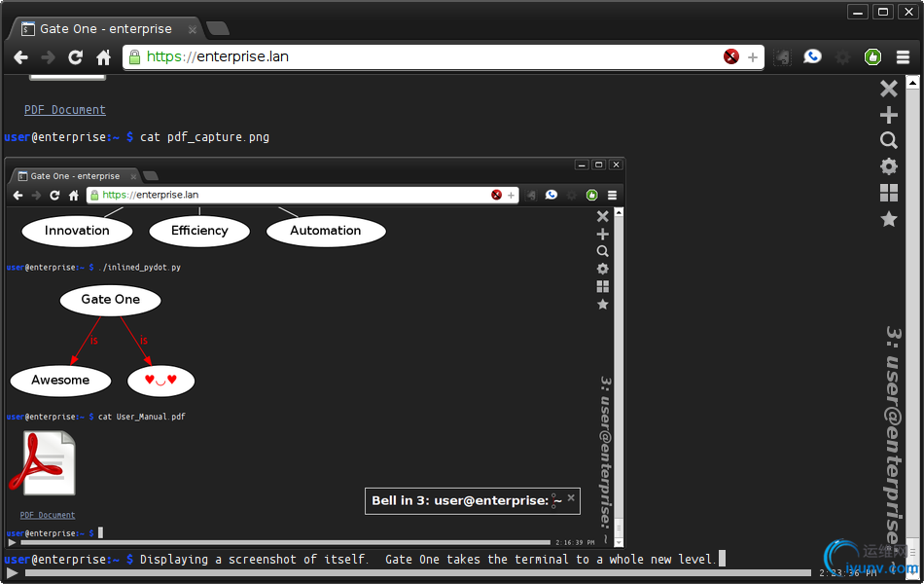Click the 'cat pdf_capture.png' command text

pos(204,137)
